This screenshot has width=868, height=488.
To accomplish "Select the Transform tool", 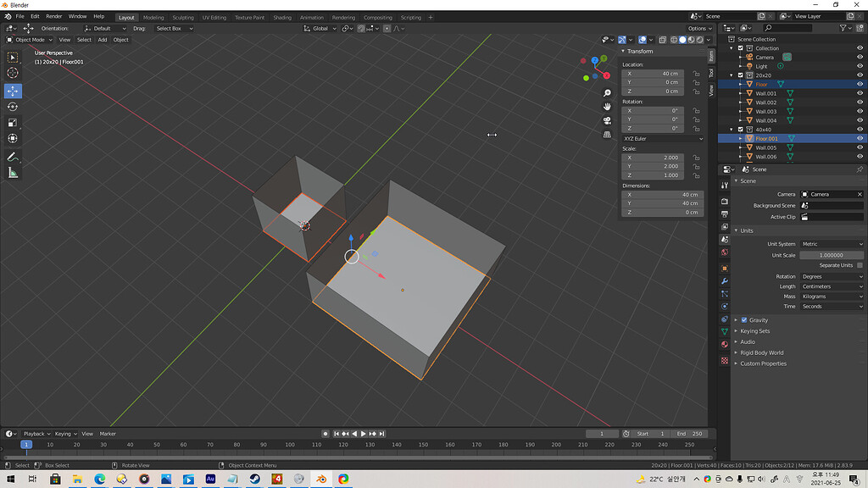I will coord(13,138).
